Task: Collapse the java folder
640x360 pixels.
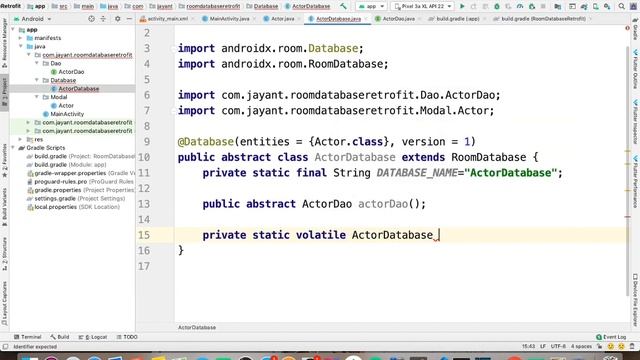Action: 20,47
